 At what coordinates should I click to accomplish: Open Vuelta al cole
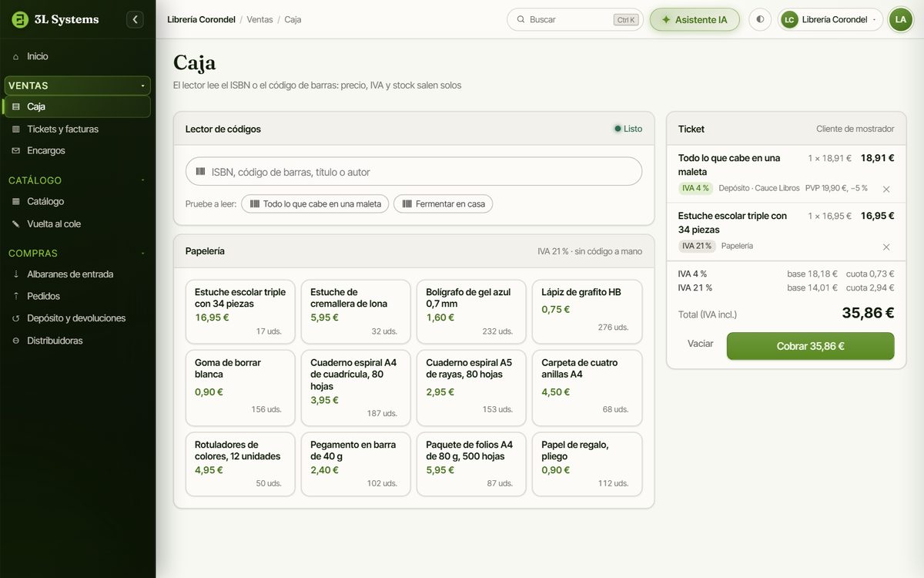coord(77,223)
